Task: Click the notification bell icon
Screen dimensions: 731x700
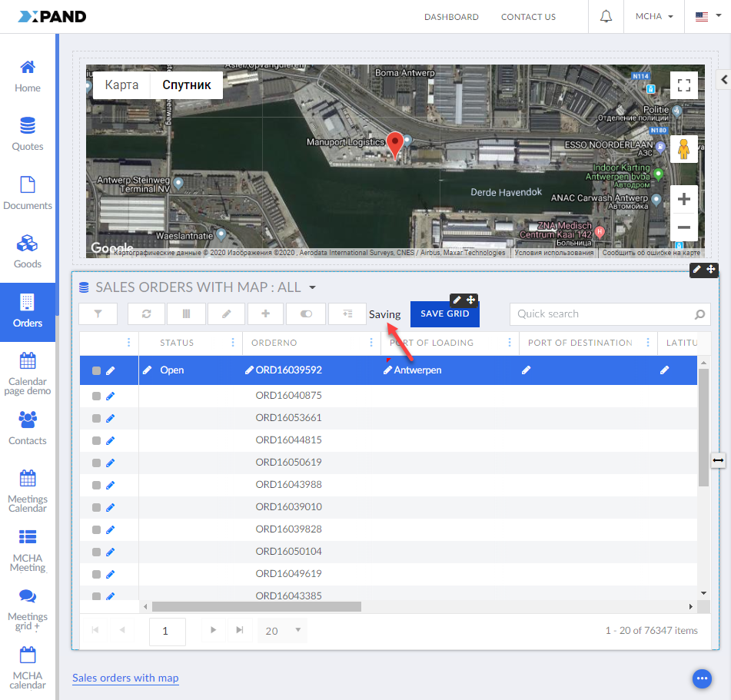Action: (x=606, y=16)
